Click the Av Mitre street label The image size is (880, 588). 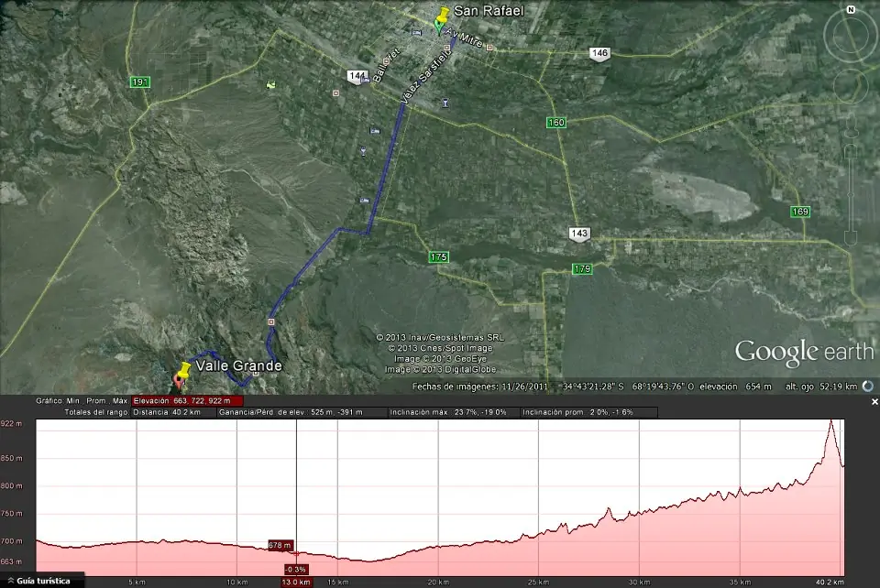(x=463, y=38)
